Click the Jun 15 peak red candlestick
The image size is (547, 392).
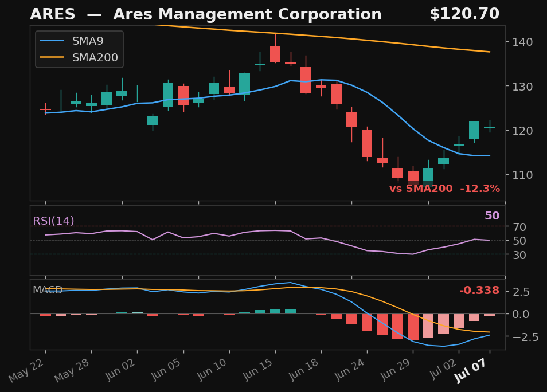point(275,54)
